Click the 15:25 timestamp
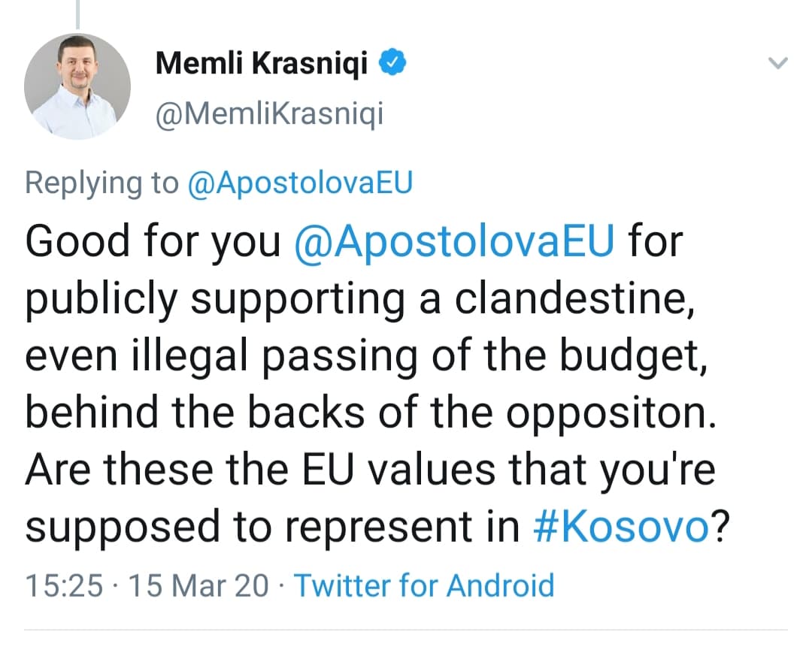 [x=64, y=585]
